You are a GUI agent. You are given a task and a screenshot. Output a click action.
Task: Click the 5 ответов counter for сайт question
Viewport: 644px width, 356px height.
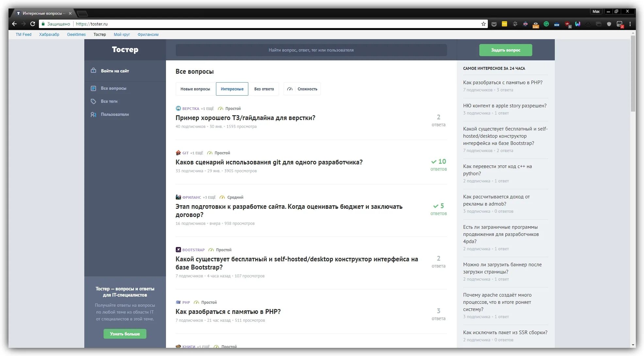point(438,209)
